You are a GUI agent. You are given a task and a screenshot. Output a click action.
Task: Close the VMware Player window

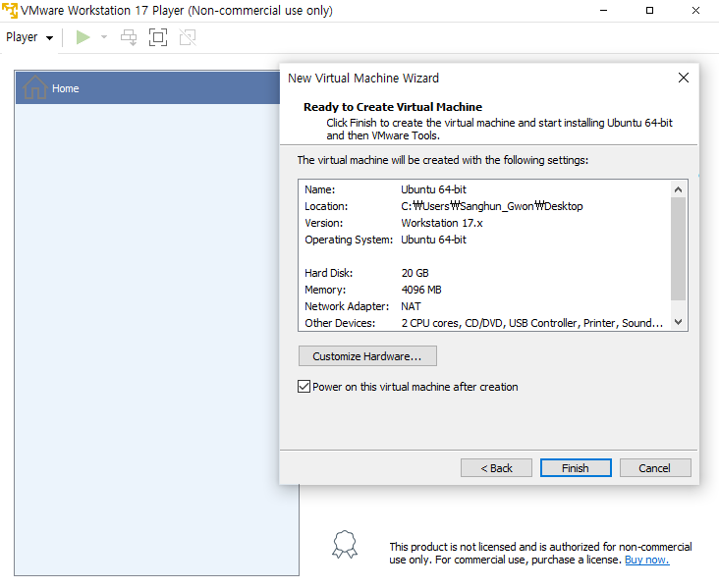pyautogui.click(x=695, y=11)
